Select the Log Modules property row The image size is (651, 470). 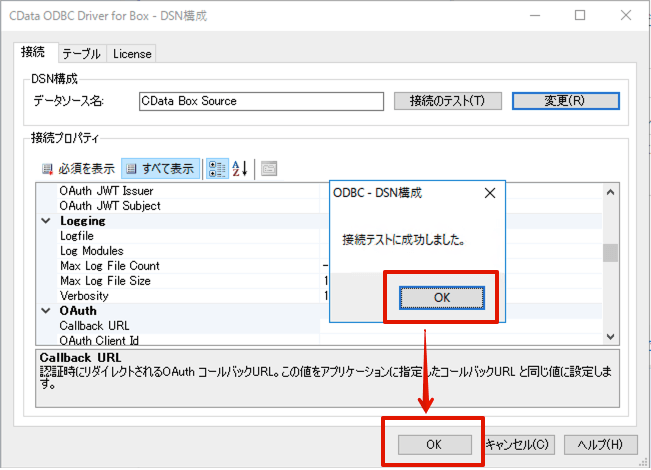92,251
